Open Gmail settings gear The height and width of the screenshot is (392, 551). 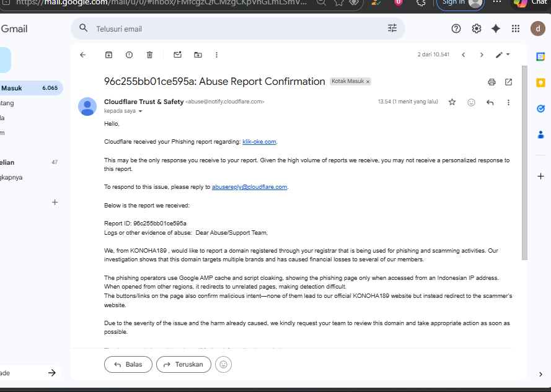tap(477, 28)
